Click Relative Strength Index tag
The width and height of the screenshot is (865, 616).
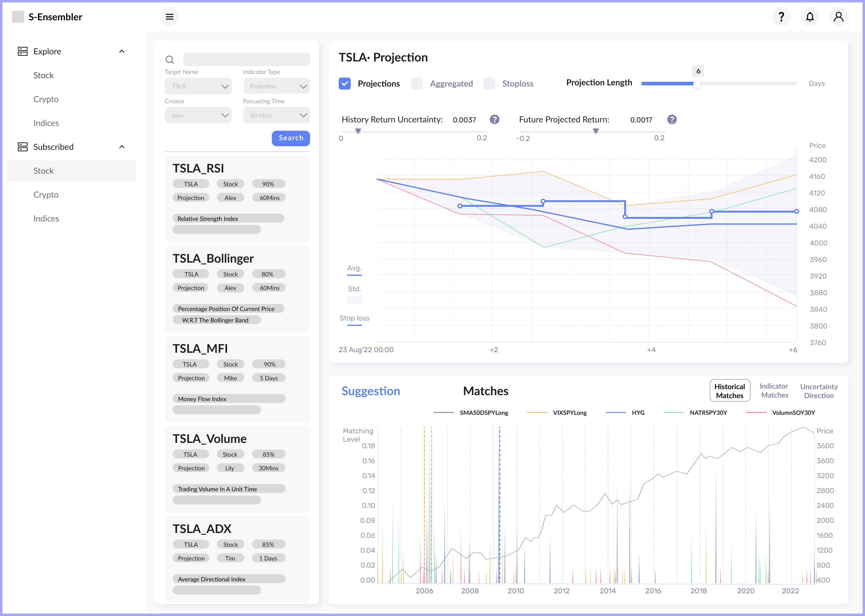click(228, 218)
